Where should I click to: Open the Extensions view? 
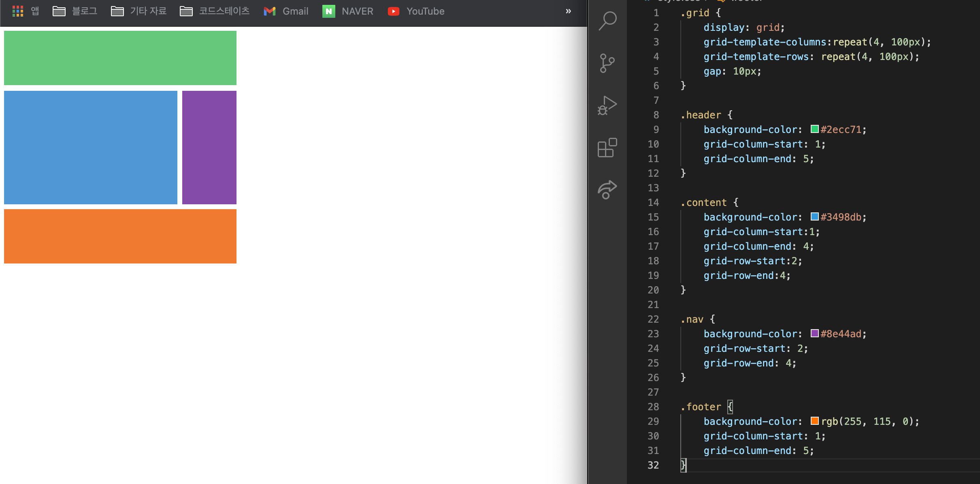607,148
